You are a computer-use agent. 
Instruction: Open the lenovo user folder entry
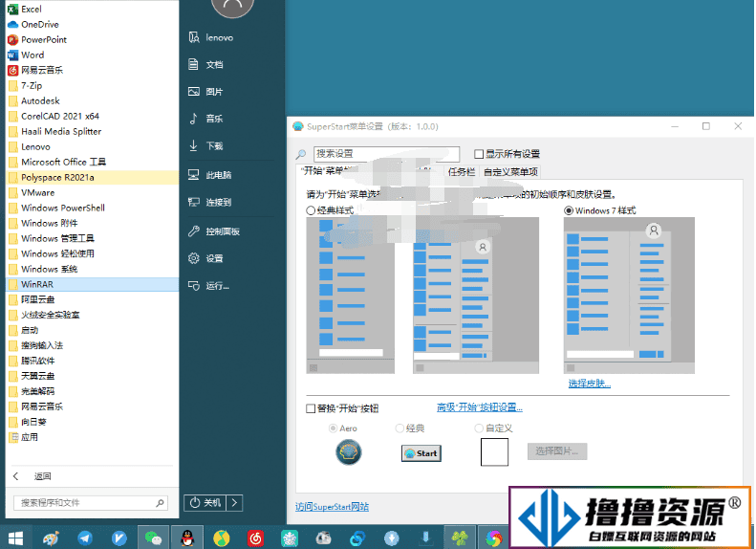click(x=210, y=37)
